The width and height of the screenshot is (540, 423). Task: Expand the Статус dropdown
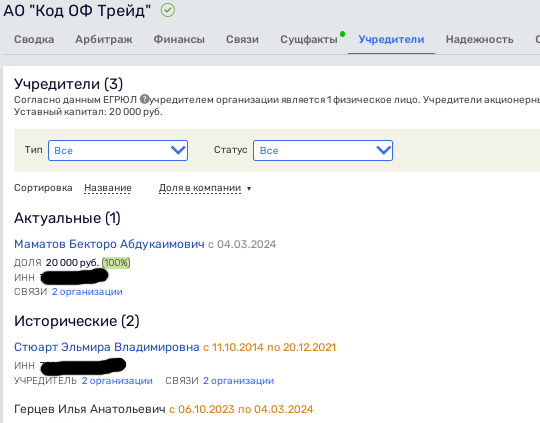[323, 150]
